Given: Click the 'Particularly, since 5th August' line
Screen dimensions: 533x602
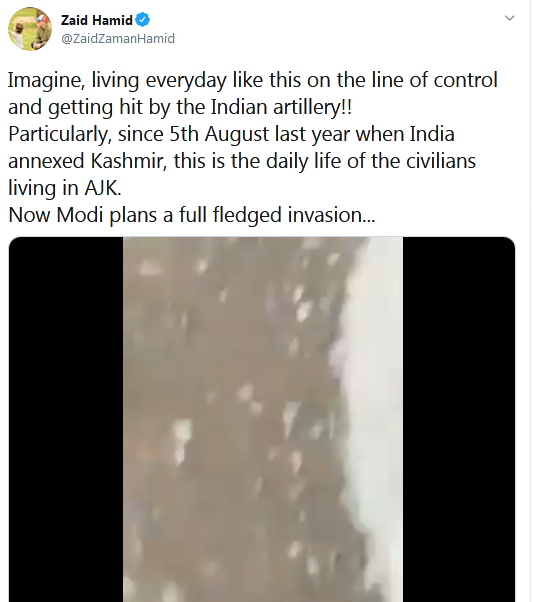Looking at the screenshot, I should point(231,134).
